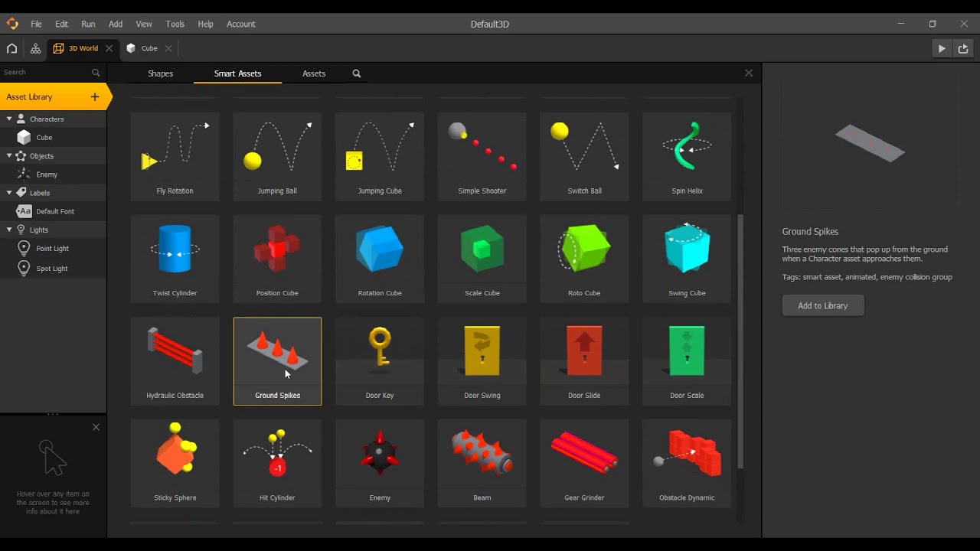Collapse the Lights group
Screen dimensions: 980x551
[x=9, y=230]
